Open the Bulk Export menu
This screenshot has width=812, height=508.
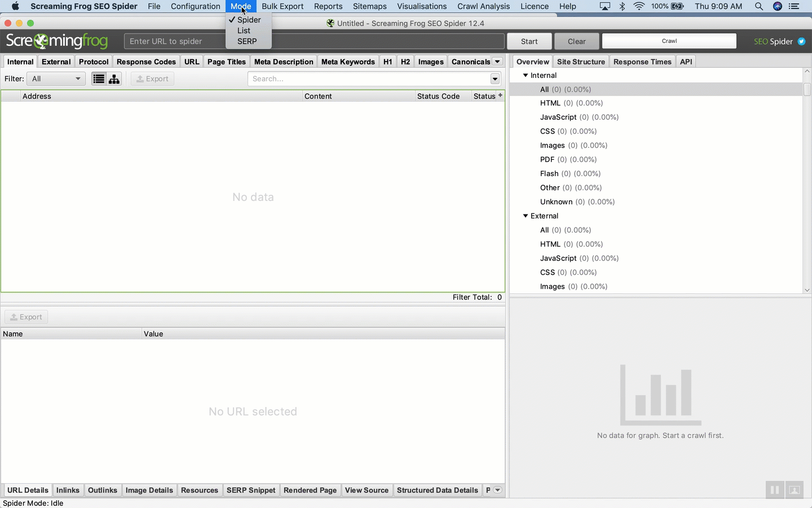click(283, 6)
